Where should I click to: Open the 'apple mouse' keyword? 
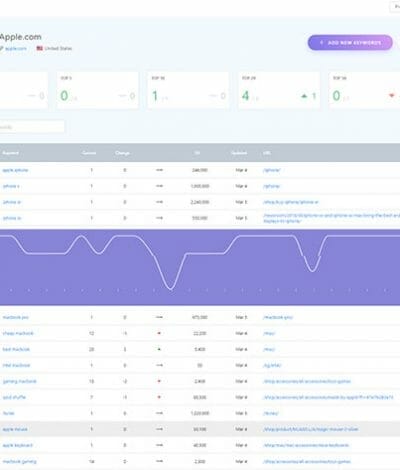click(15, 429)
